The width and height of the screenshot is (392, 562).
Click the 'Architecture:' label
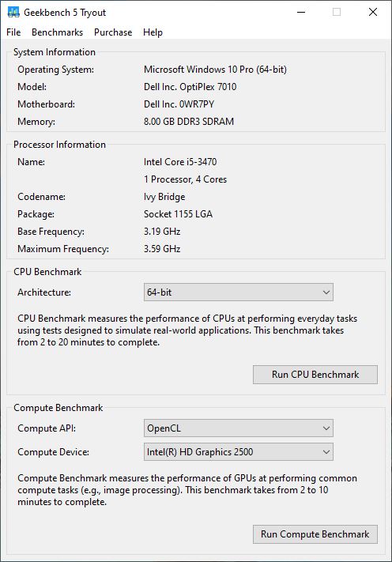pos(44,292)
